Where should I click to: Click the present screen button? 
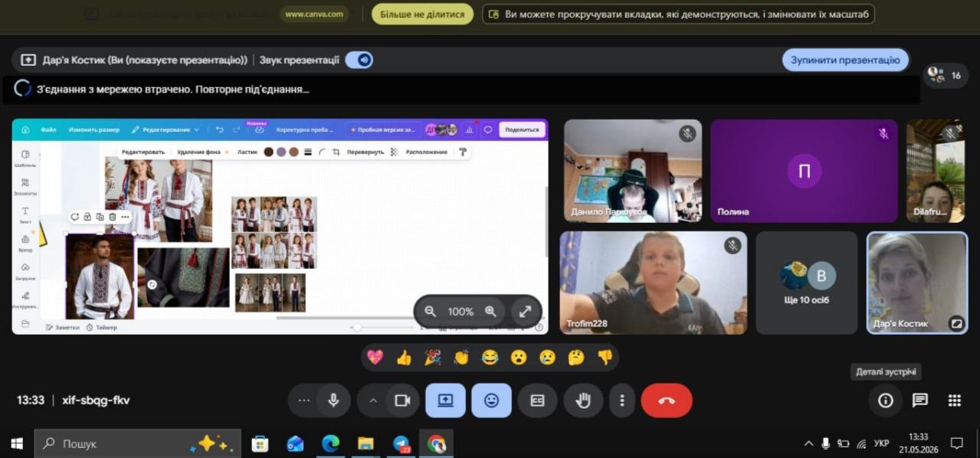(445, 401)
